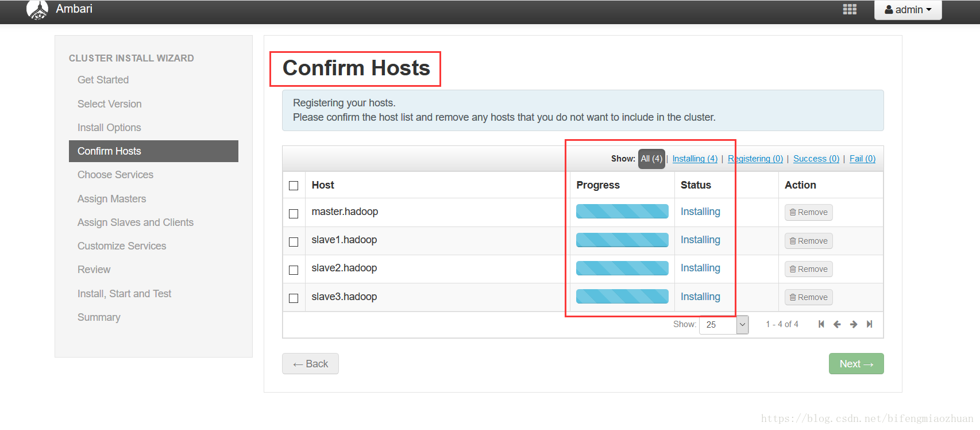Viewport: 980px width, 430px height.
Task: Click the slave2.hadoop host name
Action: click(344, 268)
